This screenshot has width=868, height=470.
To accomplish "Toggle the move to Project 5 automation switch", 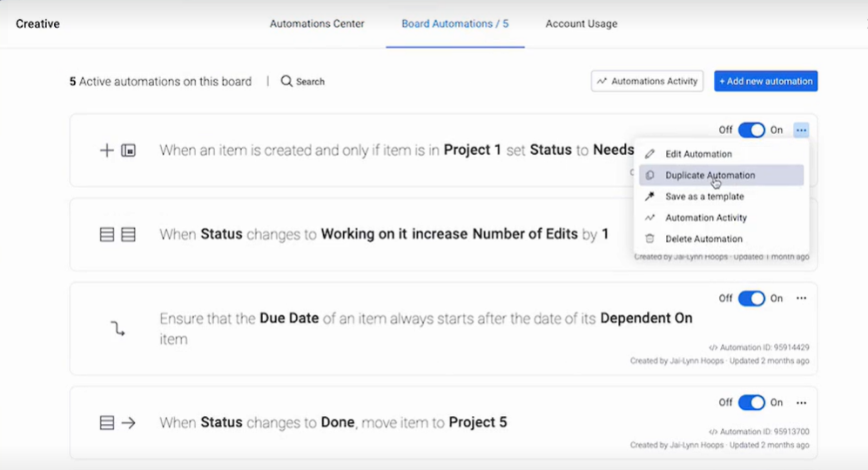I will tap(751, 402).
